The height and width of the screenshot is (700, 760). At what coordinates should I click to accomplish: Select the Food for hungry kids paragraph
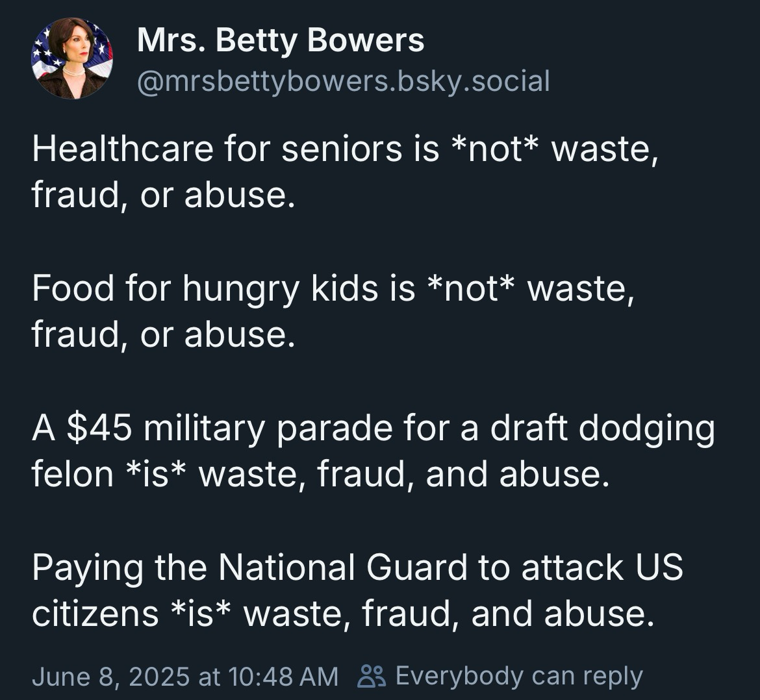coord(333,311)
